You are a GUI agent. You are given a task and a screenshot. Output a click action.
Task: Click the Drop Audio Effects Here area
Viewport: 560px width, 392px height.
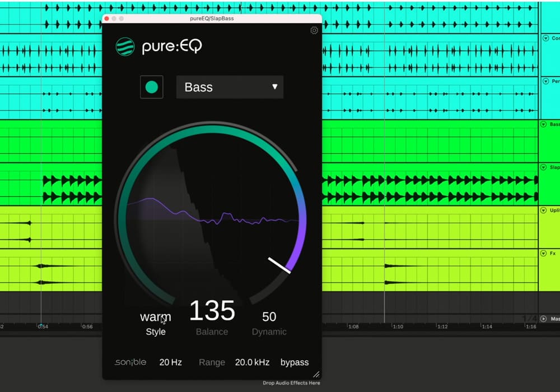click(291, 383)
